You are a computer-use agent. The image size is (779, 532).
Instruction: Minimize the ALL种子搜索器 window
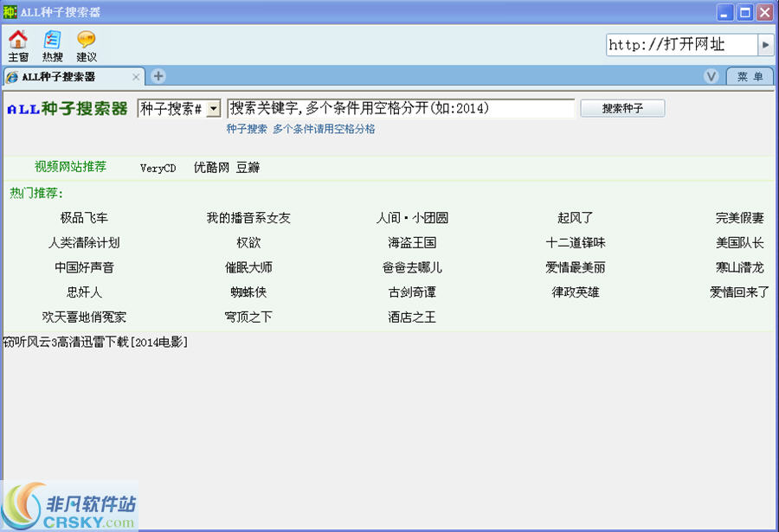(x=724, y=12)
